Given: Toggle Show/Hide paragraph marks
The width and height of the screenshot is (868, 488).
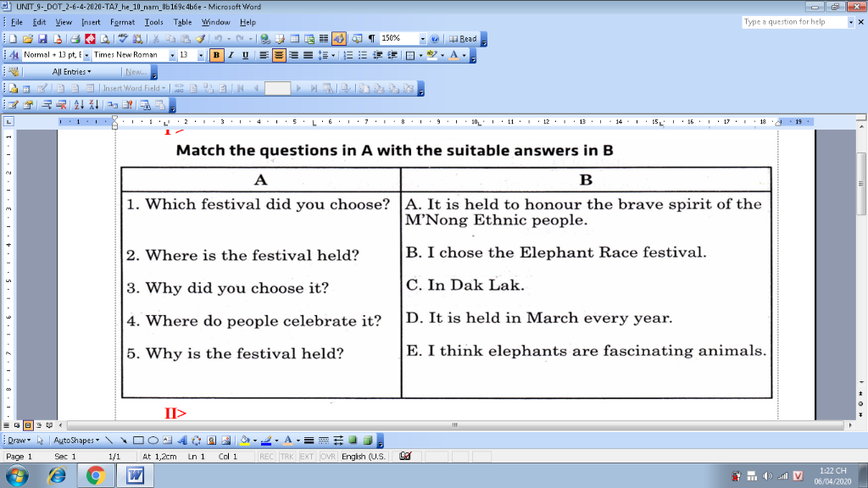Looking at the screenshot, I should click(x=371, y=39).
